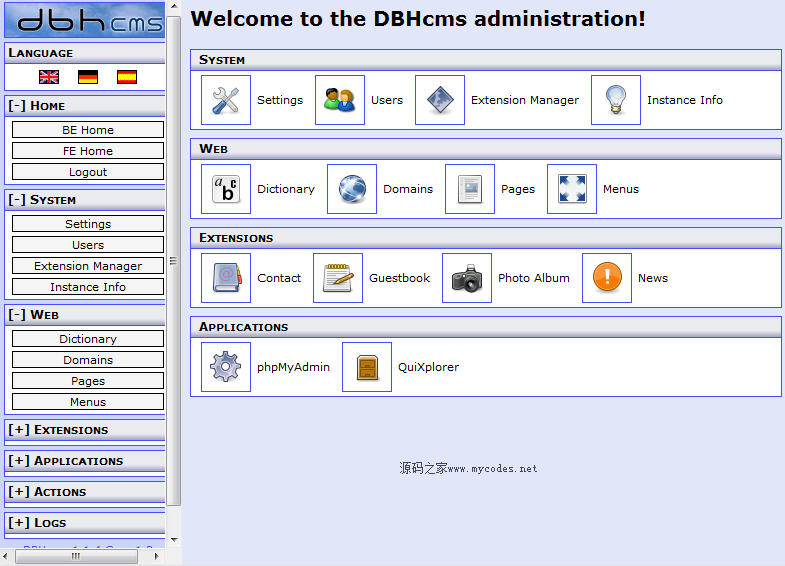Open Users from sidebar menu
Viewport: 785px width, 566px height.
(x=88, y=245)
